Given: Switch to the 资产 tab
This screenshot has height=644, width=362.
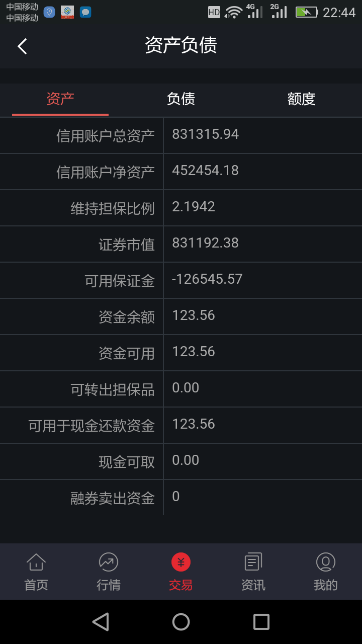Looking at the screenshot, I should pos(60,99).
